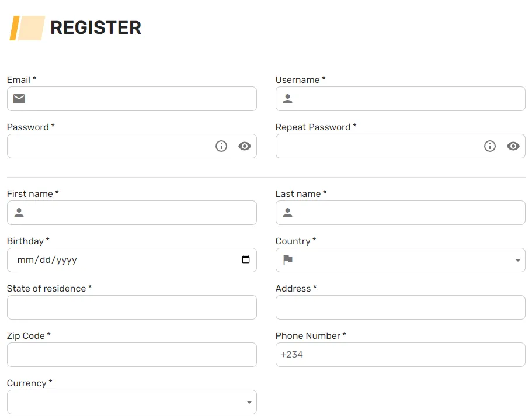The height and width of the screenshot is (419, 532).
Task: Click inside the Email text box
Action: point(132,99)
